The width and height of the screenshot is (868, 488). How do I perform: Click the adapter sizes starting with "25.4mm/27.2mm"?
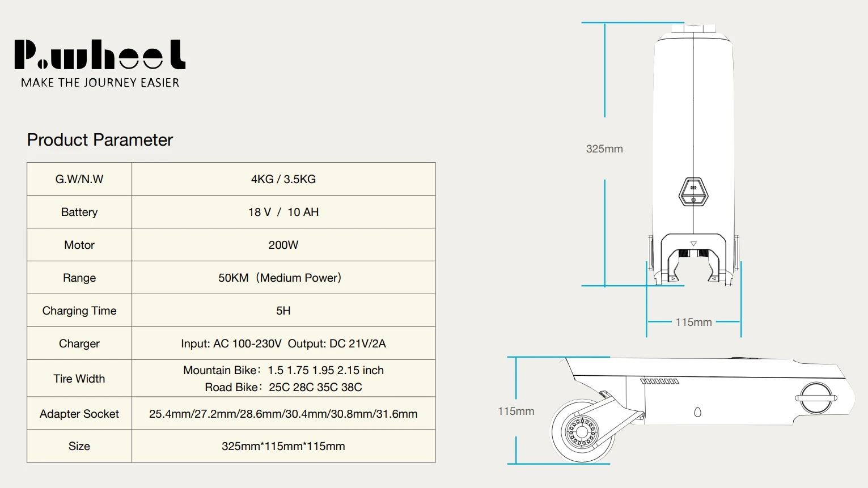click(x=283, y=414)
